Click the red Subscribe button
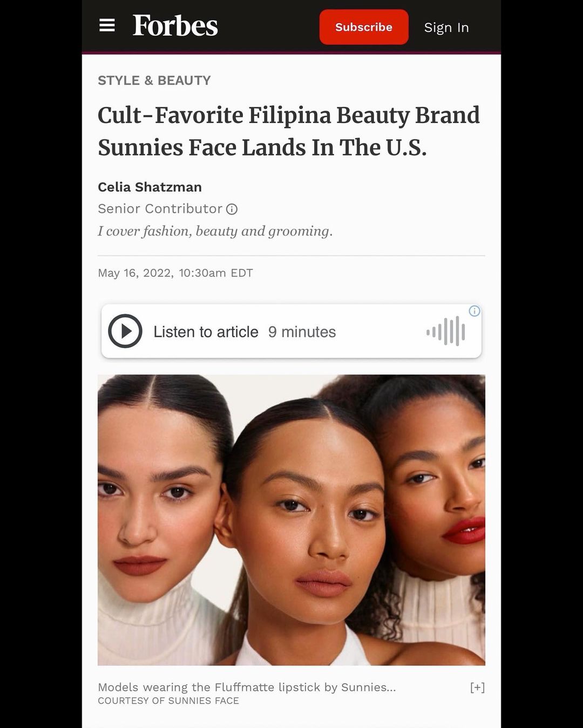The width and height of the screenshot is (583, 728). click(364, 27)
